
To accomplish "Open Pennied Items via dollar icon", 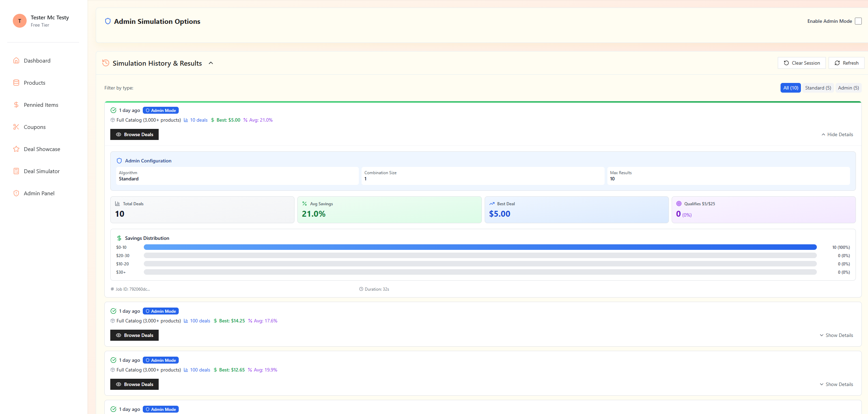I will (x=16, y=104).
